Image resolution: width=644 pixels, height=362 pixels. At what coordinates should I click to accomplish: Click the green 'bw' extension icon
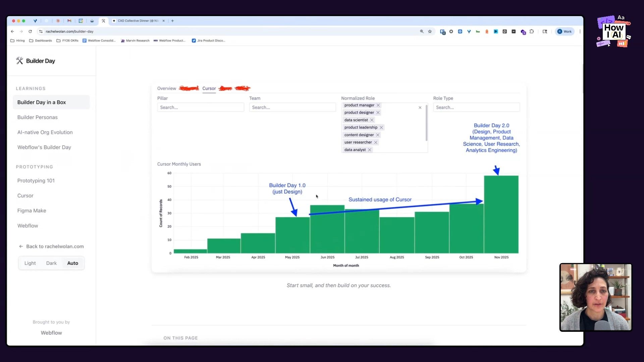pyautogui.click(x=478, y=32)
